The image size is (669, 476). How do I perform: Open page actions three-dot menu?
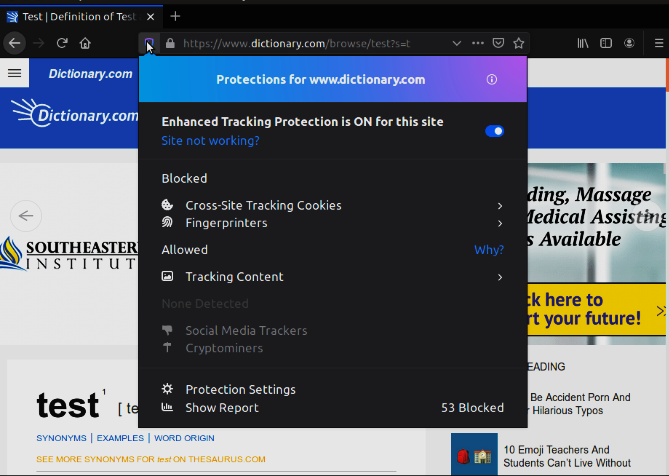point(477,43)
